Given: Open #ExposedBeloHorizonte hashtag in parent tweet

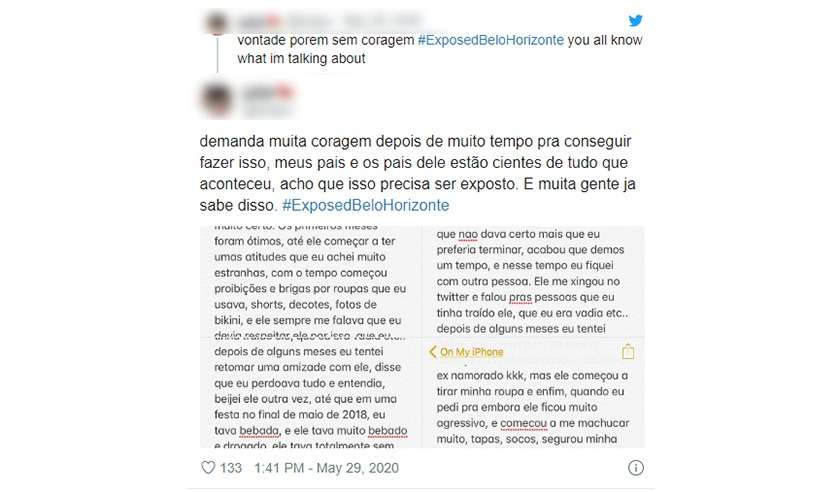Looking at the screenshot, I should coord(491,40).
